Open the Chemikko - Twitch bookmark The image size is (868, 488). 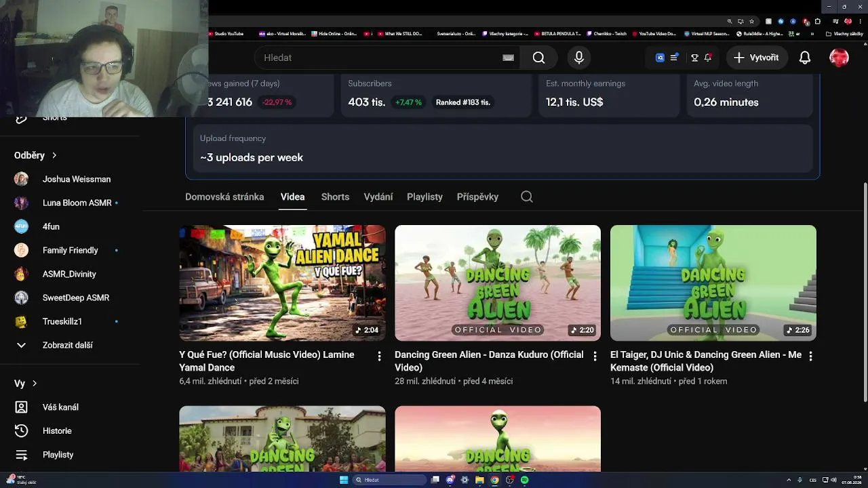point(607,33)
